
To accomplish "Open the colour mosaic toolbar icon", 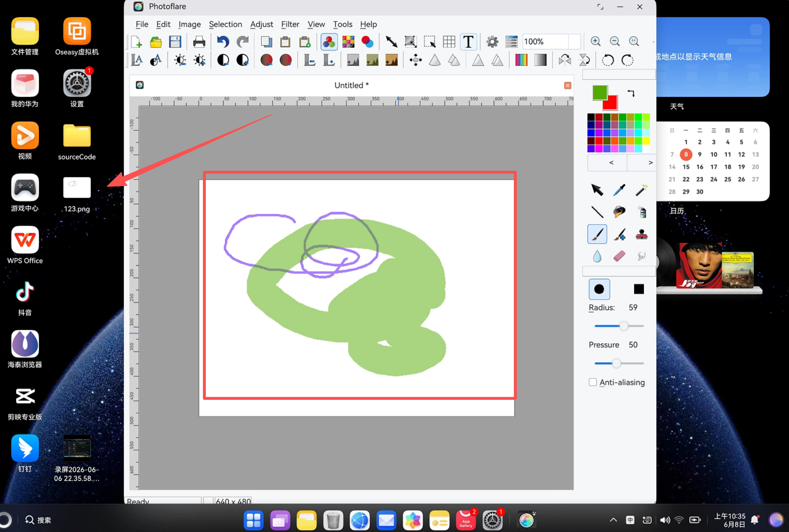I will point(348,42).
